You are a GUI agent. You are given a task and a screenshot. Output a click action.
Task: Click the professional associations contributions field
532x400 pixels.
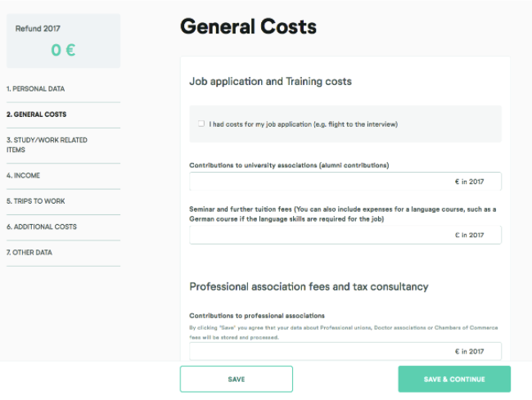345,351
